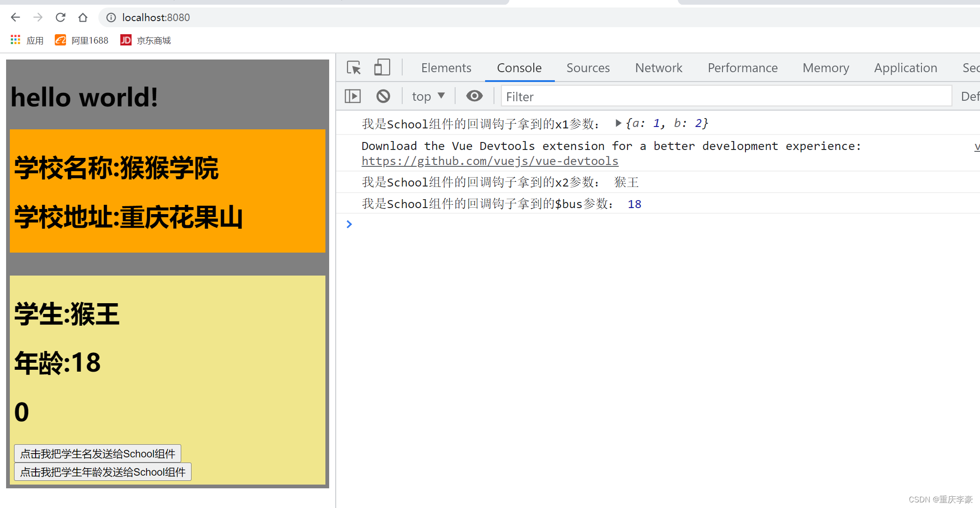Viewport: 980px width, 508px height.
Task: Click the 学校地址:重庆花果山 text
Action: pyautogui.click(x=128, y=217)
